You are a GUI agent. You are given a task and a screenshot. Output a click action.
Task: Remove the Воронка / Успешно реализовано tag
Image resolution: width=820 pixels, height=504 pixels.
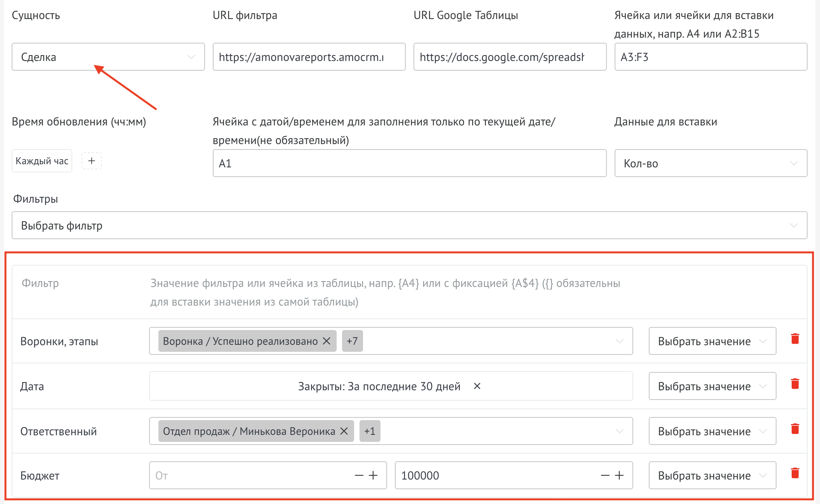click(327, 341)
